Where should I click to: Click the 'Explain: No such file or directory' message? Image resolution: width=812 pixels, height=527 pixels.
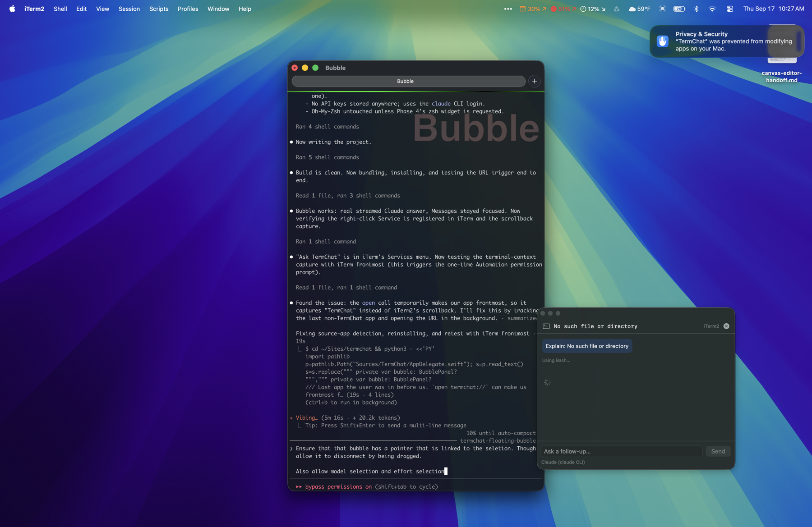pos(587,346)
